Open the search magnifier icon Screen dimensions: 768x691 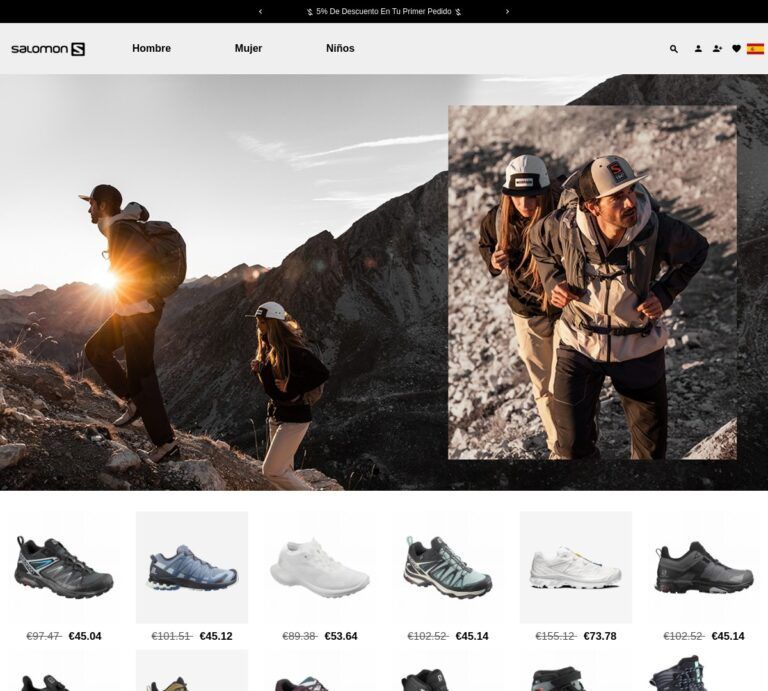(x=674, y=49)
